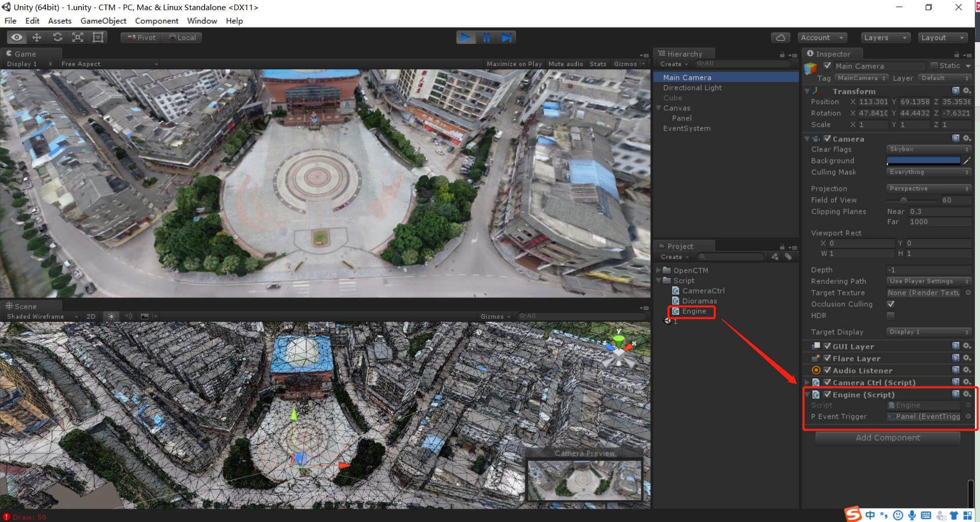Open Camera component gear settings
The width and height of the screenshot is (980, 522).
coord(967,139)
